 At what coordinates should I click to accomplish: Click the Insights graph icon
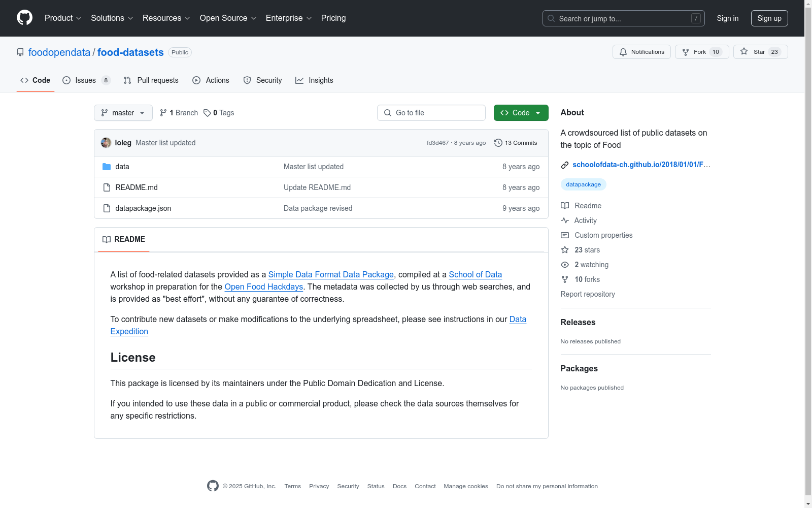299,80
